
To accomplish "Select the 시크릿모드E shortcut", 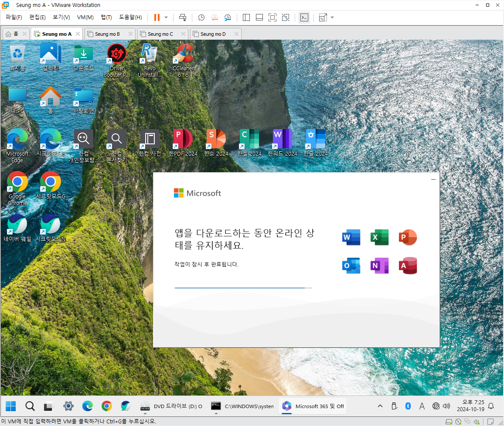I will pyautogui.click(x=51, y=143).
